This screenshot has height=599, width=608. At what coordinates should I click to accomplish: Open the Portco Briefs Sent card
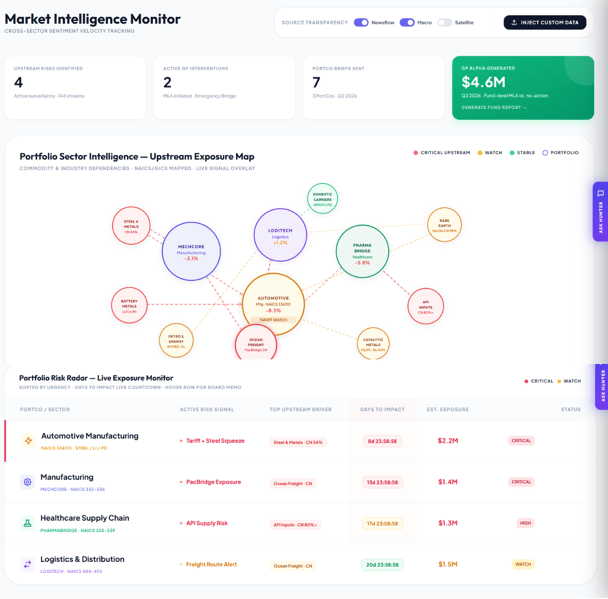[374, 88]
